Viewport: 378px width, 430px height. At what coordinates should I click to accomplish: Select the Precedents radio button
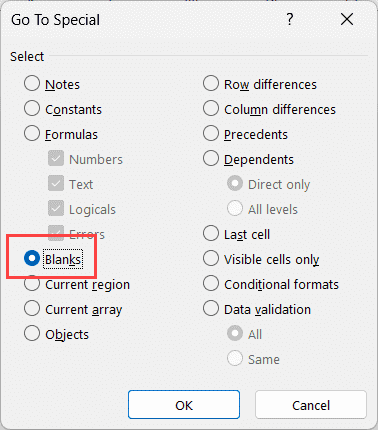tap(211, 134)
